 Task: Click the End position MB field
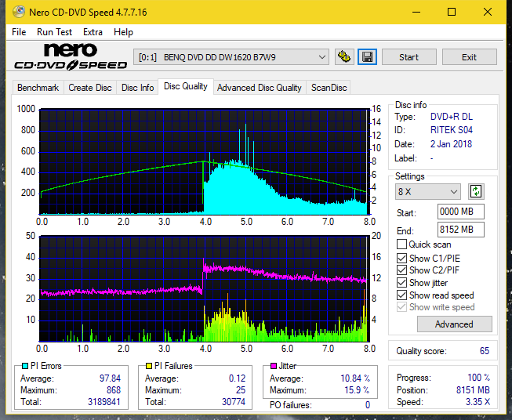(x=460, y=230)
